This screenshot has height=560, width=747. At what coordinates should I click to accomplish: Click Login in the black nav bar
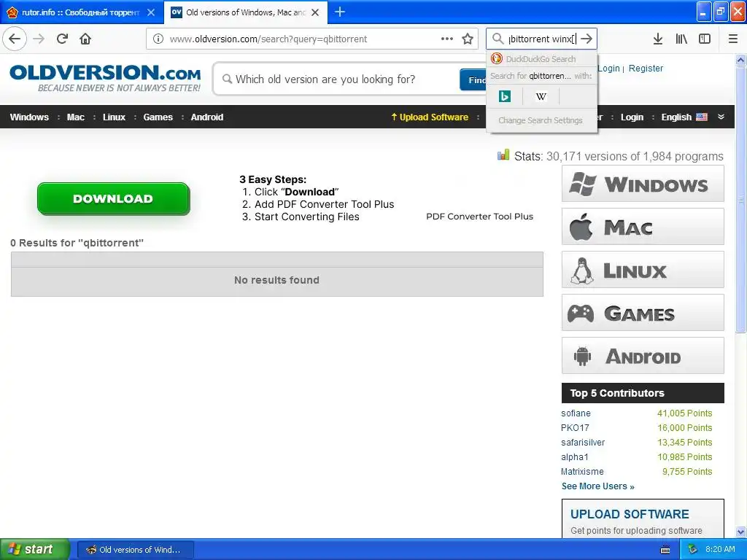point(632,117)
